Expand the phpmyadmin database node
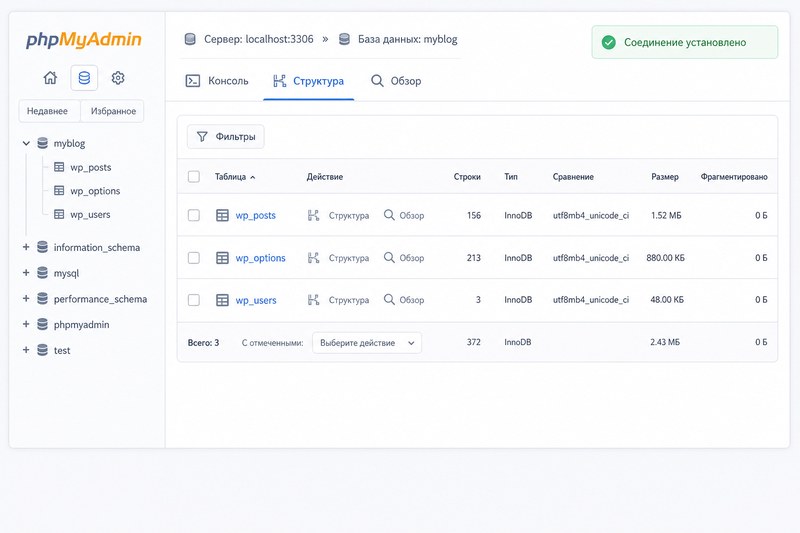800x533 pixels. tap(26, 324)
